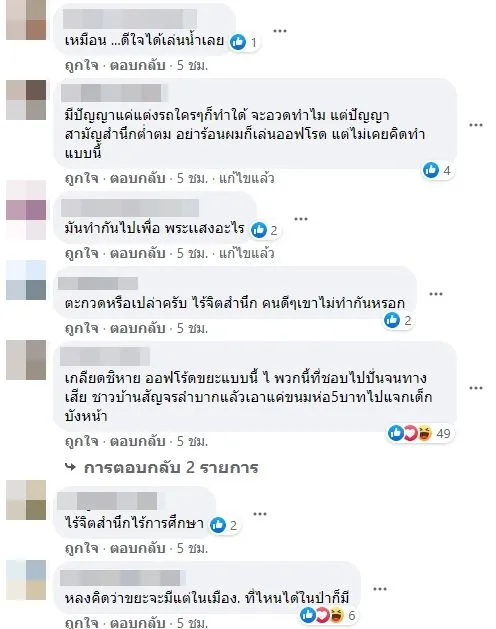Open profile picture of the เกลียดชิหาย commenter
Image resolution: width=496 pixels, height=629 pixels.
coord(26,360)
